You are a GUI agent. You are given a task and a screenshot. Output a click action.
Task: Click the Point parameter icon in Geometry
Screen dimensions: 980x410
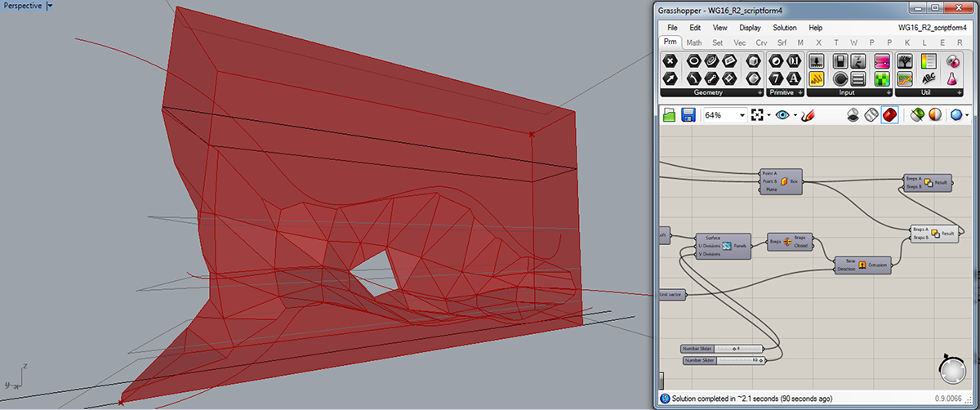[x=670, y=61]
